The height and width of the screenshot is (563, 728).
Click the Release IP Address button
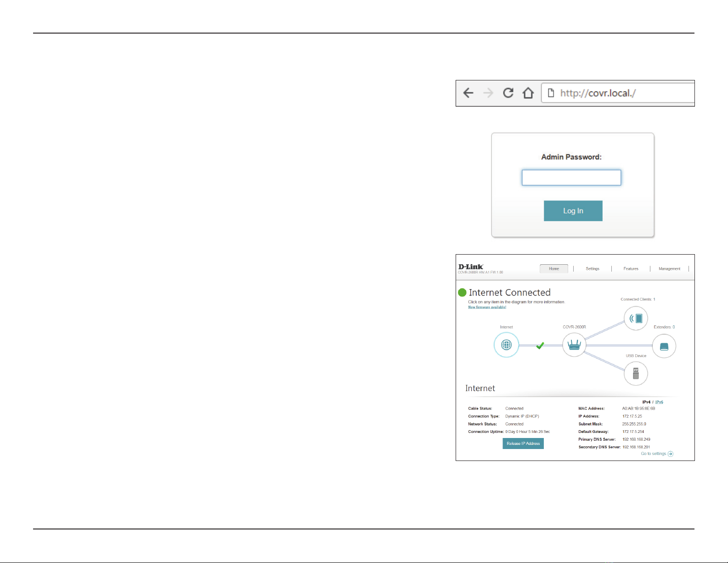point(523,444)
